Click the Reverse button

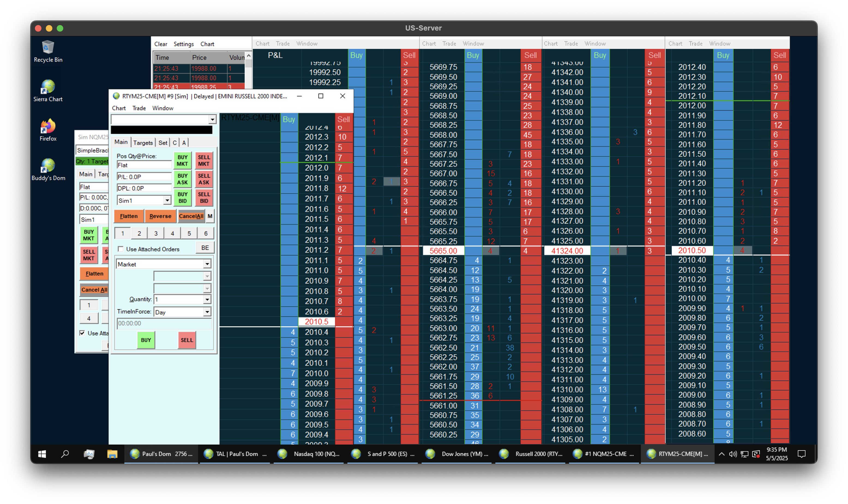pyautogui.click(x=160, y=216)
